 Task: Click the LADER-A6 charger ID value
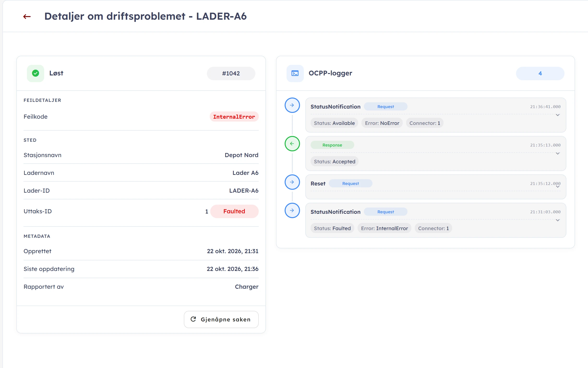point(244,190)
